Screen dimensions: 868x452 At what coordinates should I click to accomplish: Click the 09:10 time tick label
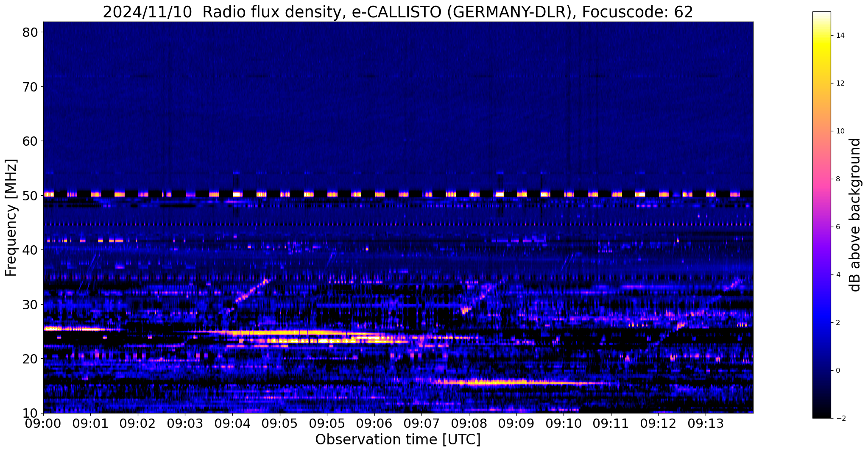tap(564, 424)
